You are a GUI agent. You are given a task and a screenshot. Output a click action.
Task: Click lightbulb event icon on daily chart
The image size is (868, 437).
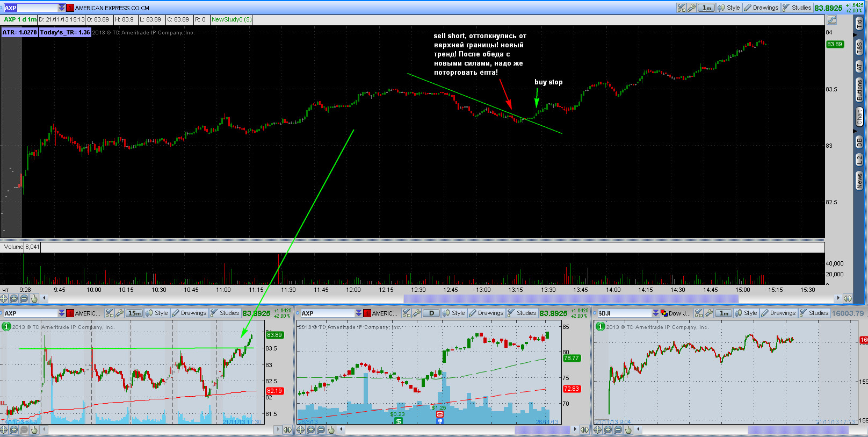(x=440, y=421)
